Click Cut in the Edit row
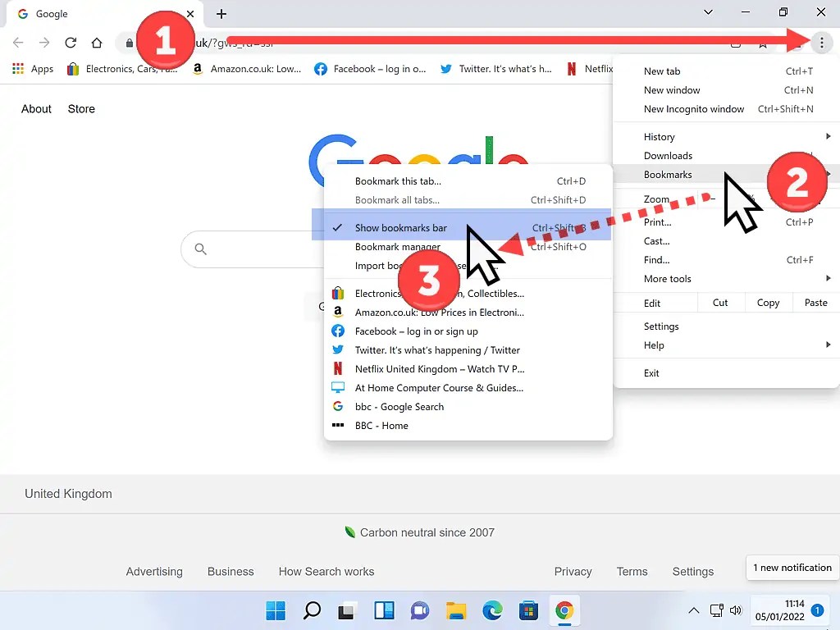Screen dimensions: 840x630 (720, 303)
